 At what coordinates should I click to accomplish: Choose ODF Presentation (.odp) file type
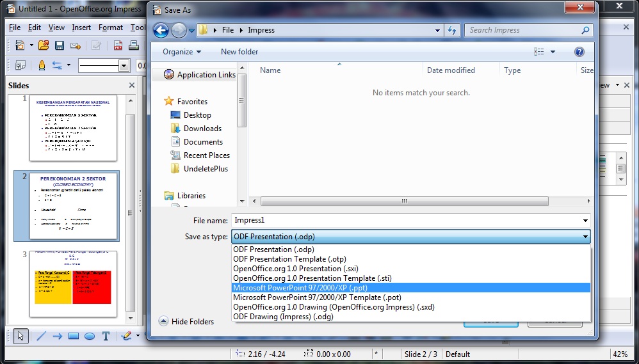pos(411,249)
